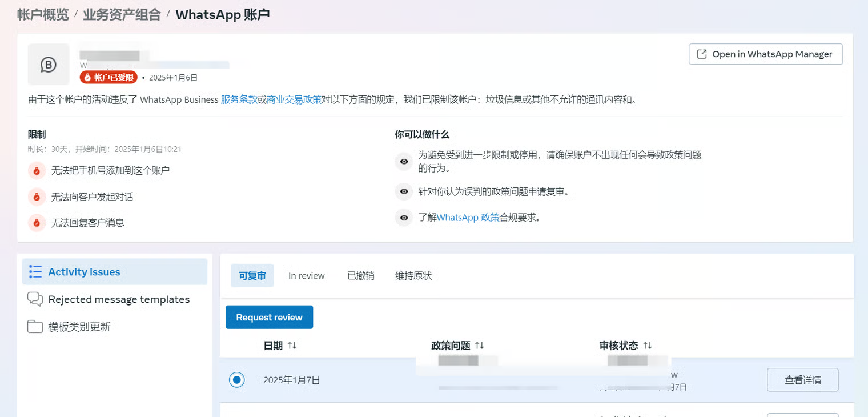Select the 2025年1月7日 issue radio button
Image resolution: width=868 pixels, height=417 pixels.
237,380
